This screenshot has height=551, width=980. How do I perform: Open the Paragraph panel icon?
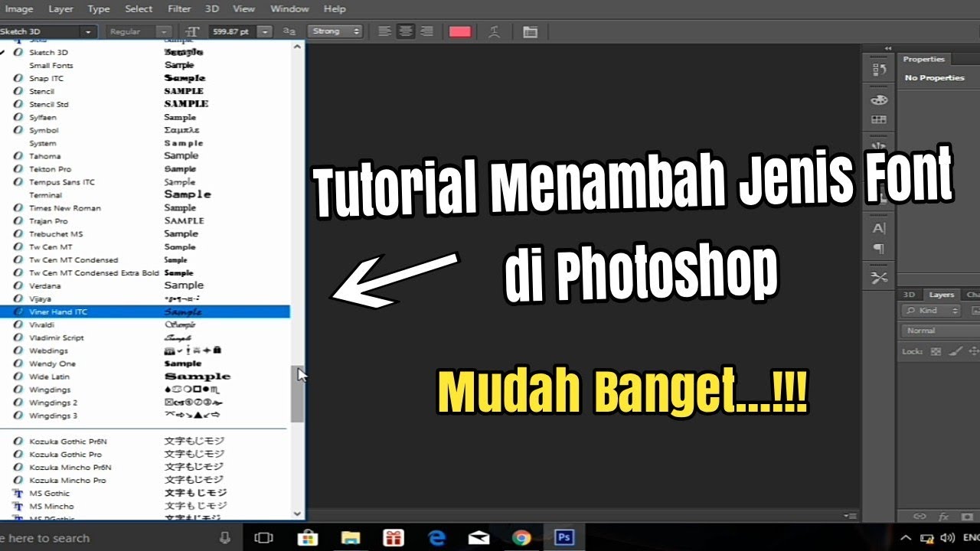coord(879,249)
